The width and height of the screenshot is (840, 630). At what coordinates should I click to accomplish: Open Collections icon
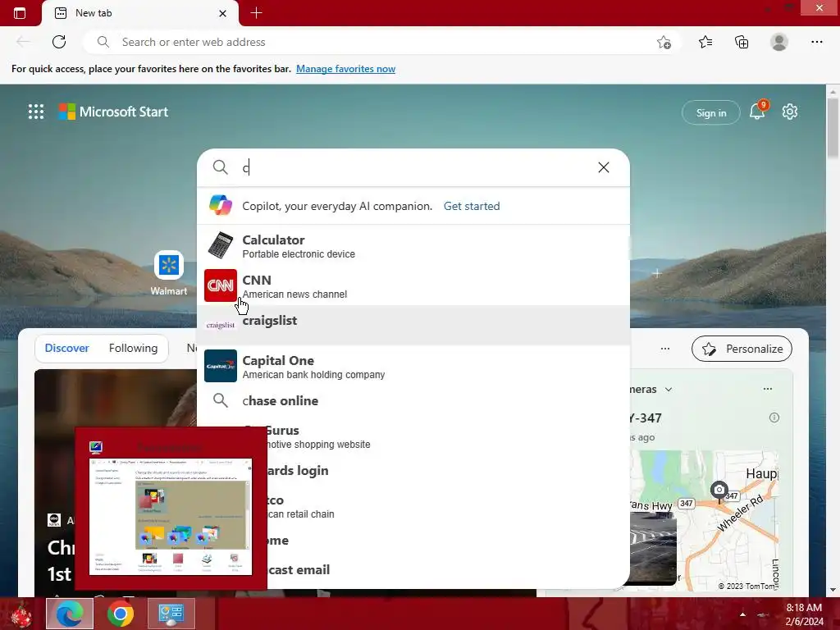742,42
